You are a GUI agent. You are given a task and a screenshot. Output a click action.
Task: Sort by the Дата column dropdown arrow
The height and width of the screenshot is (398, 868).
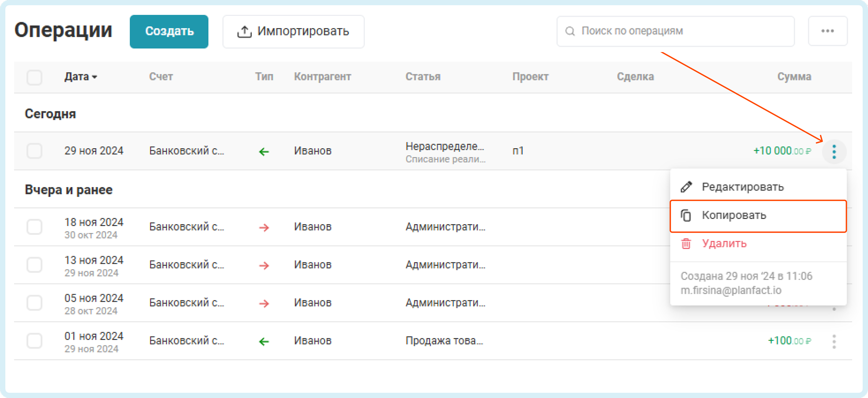point(95,77)
